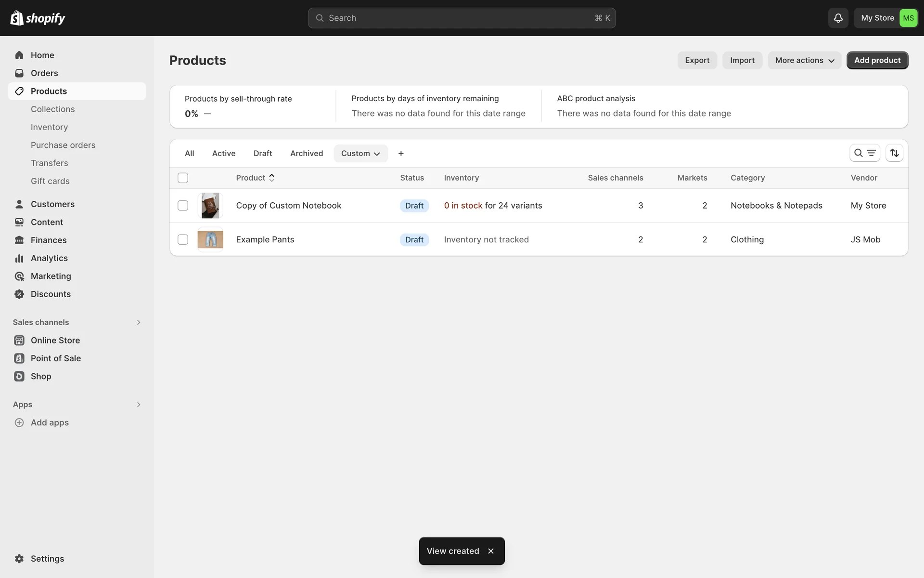Expand the Sales channels section
Viewport: 924px width, 578px height.
pyautogui.click(x=138, y=323)
